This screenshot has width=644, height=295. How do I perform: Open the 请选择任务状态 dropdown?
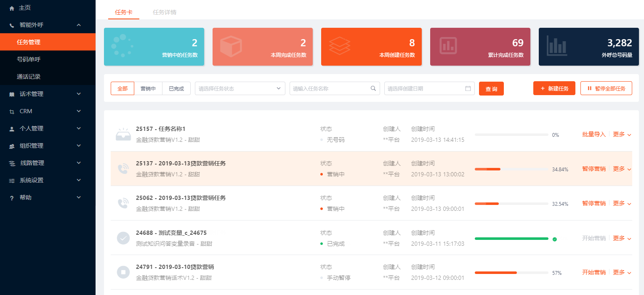pos(240,88)
